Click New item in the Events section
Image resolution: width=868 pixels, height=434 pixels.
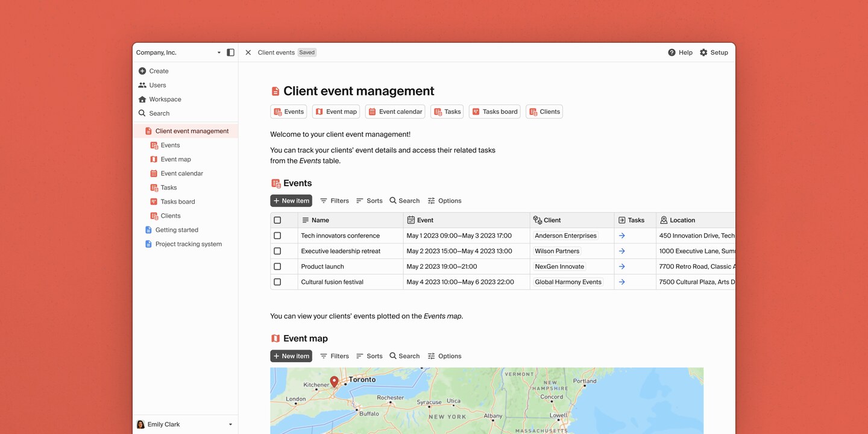(291, 200)
